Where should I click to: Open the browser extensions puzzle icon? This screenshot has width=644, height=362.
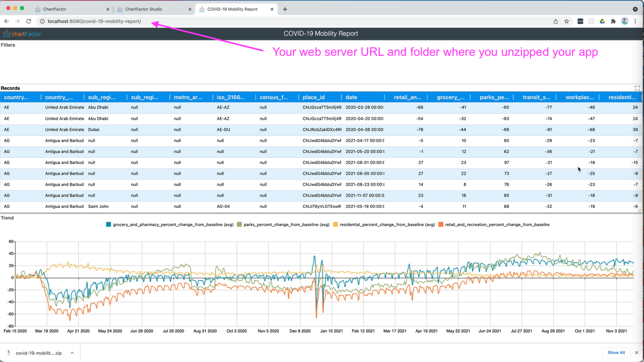click(613, 21)
